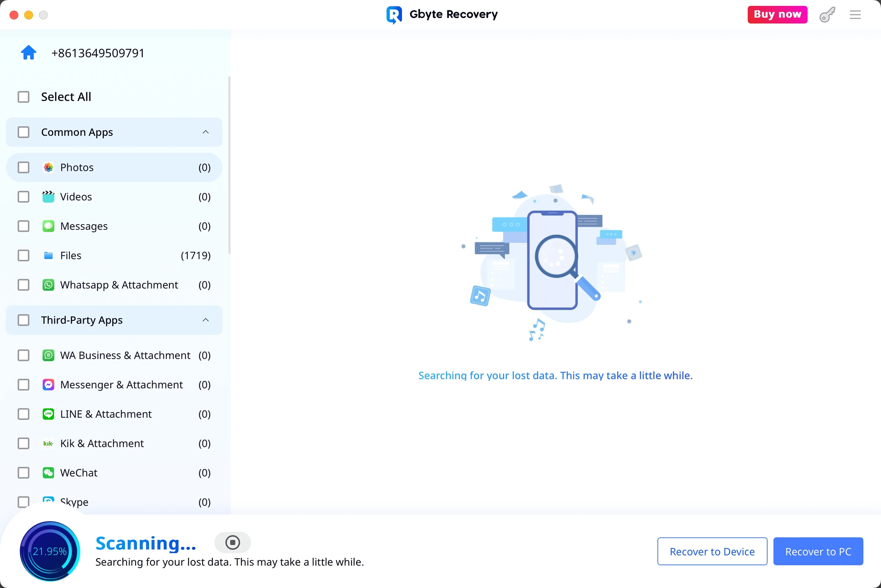Check the Select All checkbox
Image resolution: width=881 pixels, height=588 pixels.
click(24, 97)
